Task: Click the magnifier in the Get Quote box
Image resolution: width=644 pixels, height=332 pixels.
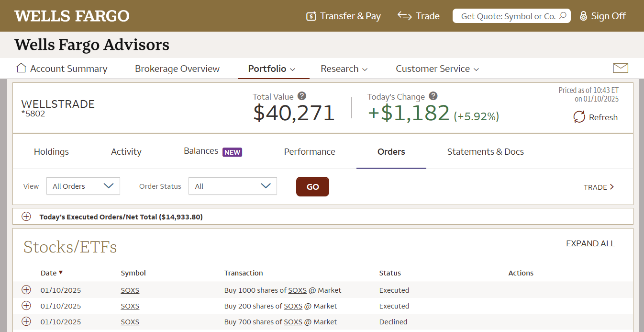Action: (x=563, y=16)
